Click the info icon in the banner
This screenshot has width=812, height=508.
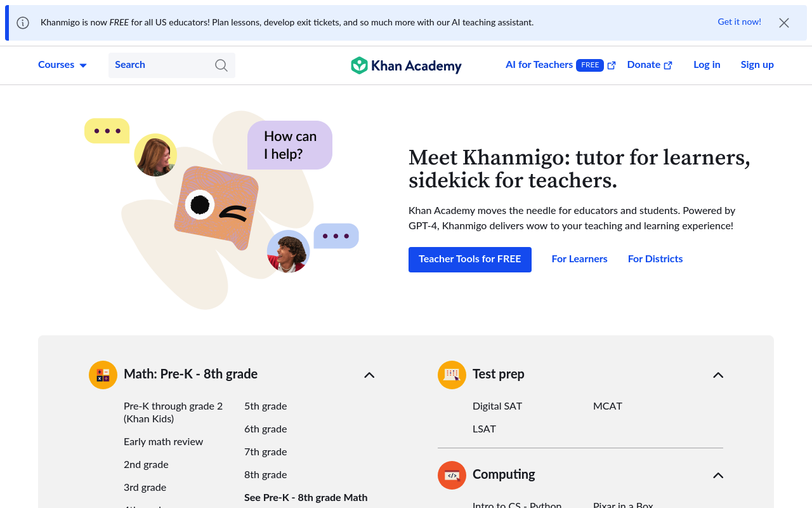(x=23, y=23)
